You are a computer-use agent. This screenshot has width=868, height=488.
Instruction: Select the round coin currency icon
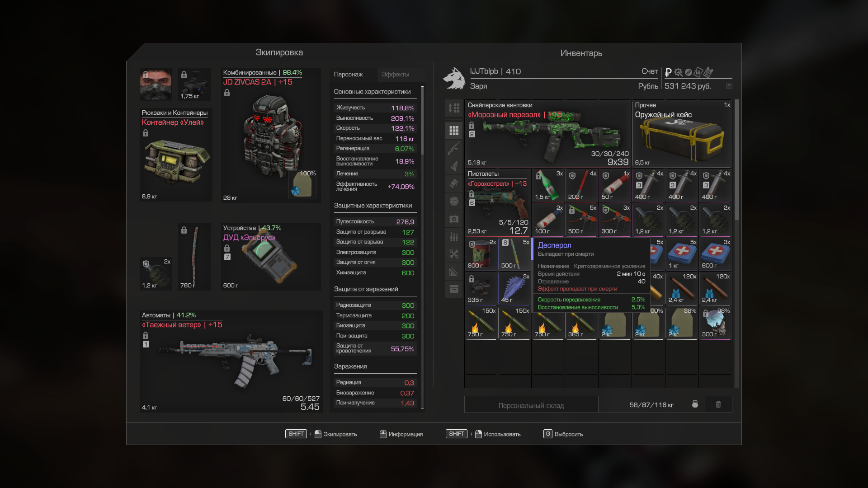[x=689, y=72]
